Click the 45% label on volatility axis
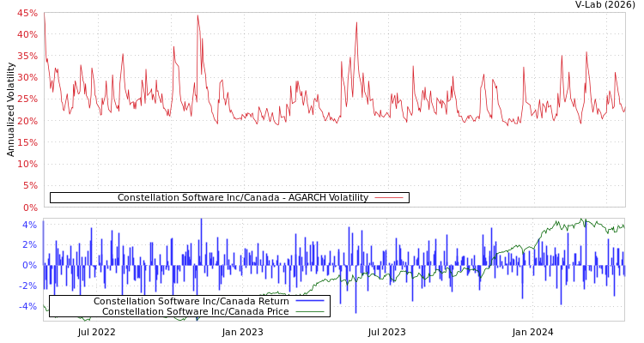This screenshot has width=644, height=343. click(27, 13)
